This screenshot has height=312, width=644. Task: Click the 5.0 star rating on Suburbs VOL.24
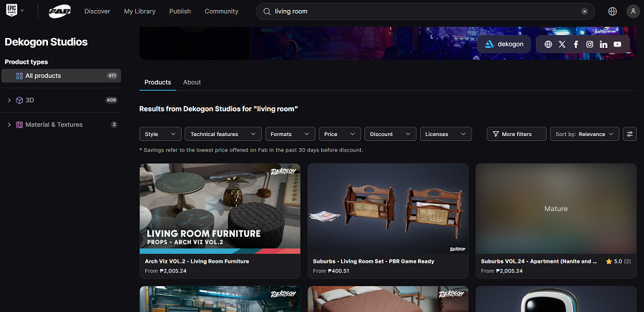pyautogui.click(x=618, y=261)
